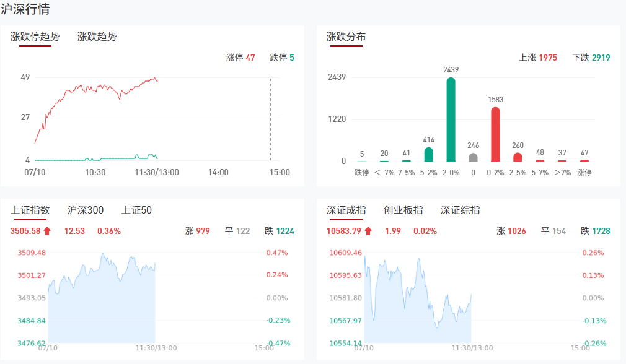Image resolution: width=626 pixels, height=364 pixels.
Task: Click the tall green 2439 bar
Action: [451, 119]
